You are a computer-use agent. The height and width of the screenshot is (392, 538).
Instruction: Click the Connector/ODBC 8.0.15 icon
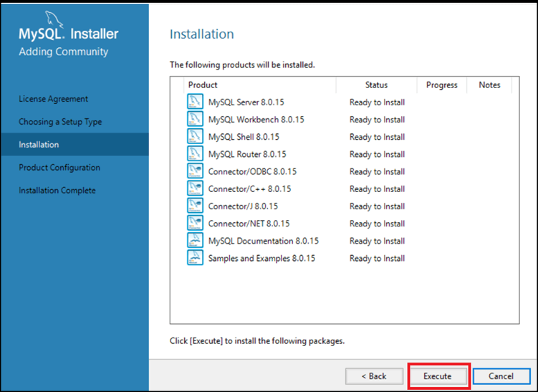(x=194, y=171)
